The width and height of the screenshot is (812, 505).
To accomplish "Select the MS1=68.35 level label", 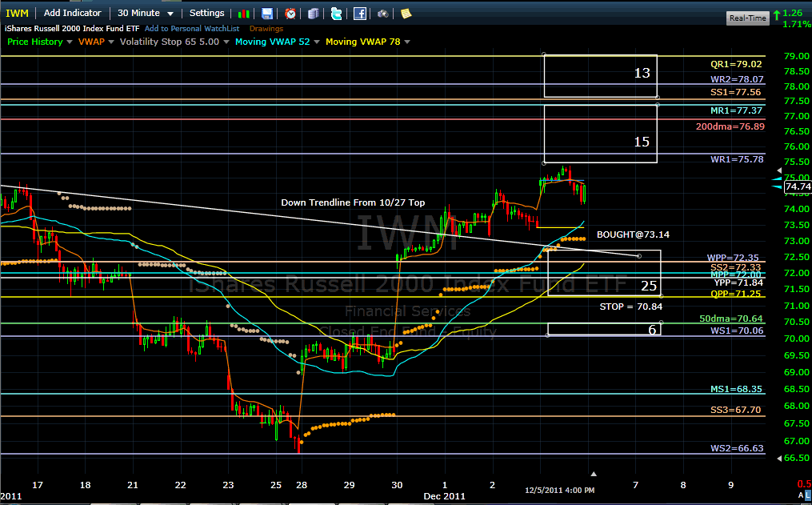I will coord(736,389).
